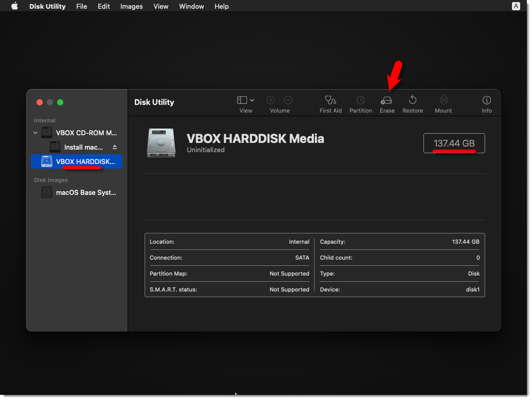
Task: Click the Internal section header
Action: tap(44, 120)
